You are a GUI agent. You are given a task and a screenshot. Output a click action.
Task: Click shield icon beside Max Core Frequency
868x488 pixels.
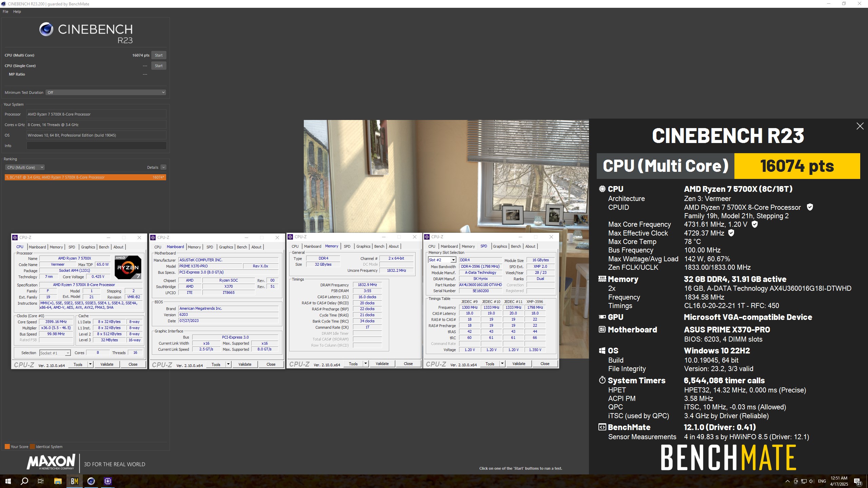[x=755, y=224]
